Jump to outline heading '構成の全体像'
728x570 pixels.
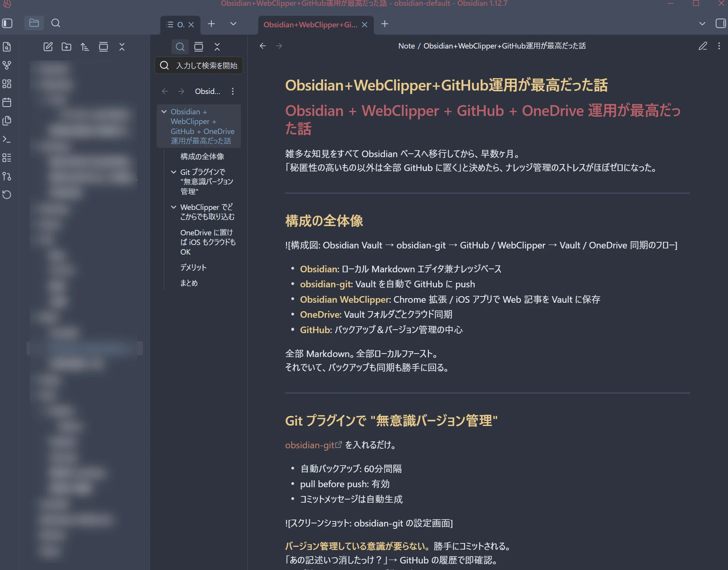coord(202,156)
